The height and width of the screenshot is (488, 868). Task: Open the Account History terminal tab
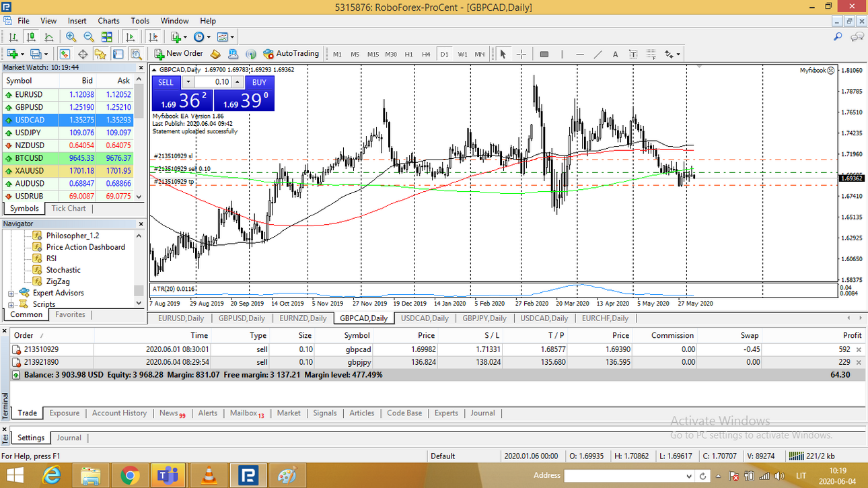pos(119,413)
